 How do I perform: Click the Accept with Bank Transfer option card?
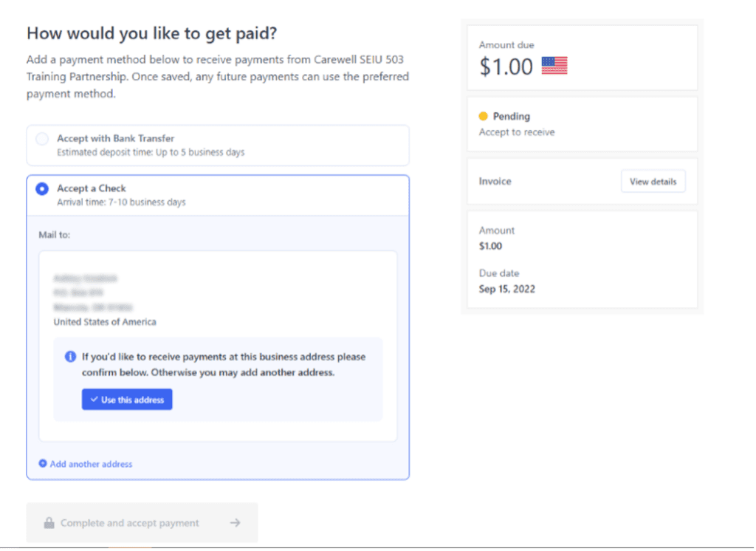[x=218, y=146]
